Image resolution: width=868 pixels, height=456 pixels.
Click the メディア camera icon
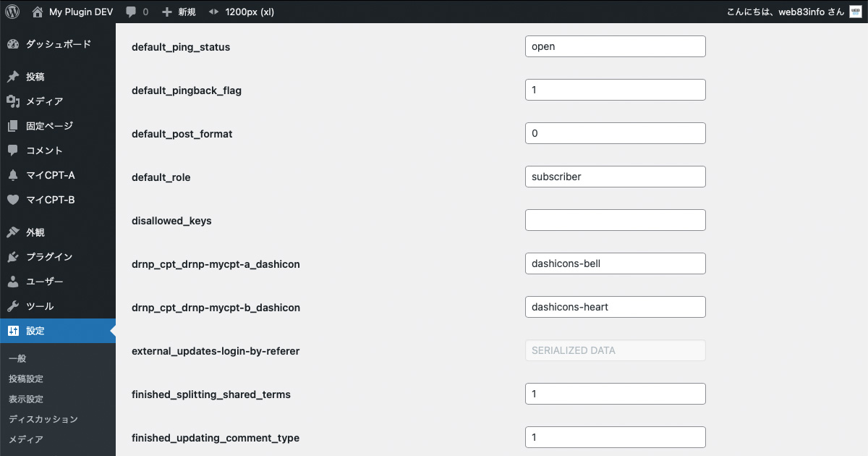[x=13, y=101]
